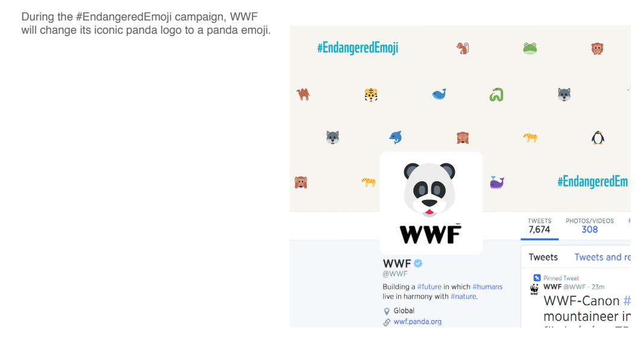Image resolution: width=644 pixels, height=360 pixels.
Task: Open the Photos/Videos tab showing 308
Action: pyautogui.click(x=589, y=226)
